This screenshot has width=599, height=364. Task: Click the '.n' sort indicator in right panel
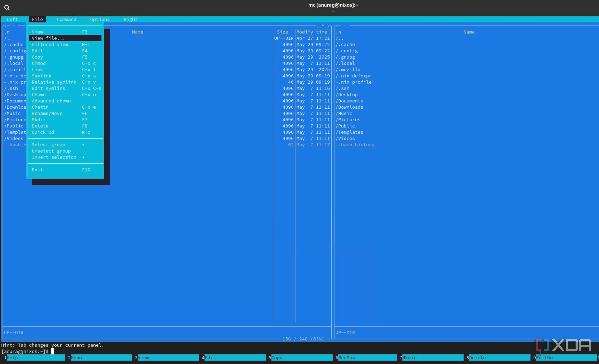pos(338,32)
